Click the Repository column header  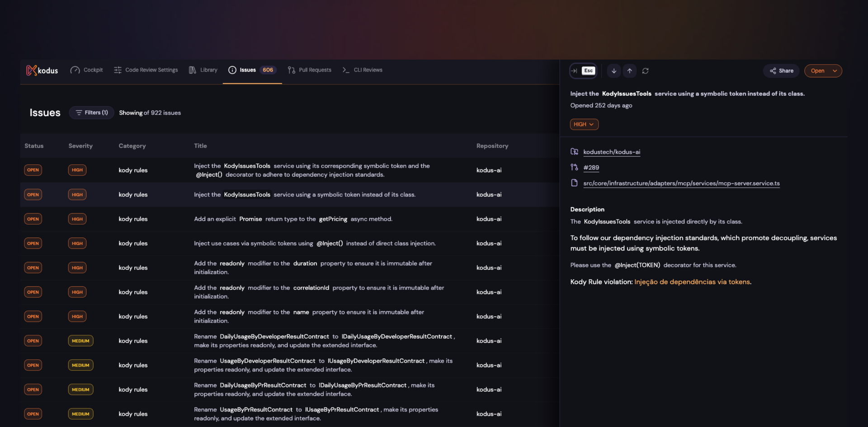[x=492, y=146]
